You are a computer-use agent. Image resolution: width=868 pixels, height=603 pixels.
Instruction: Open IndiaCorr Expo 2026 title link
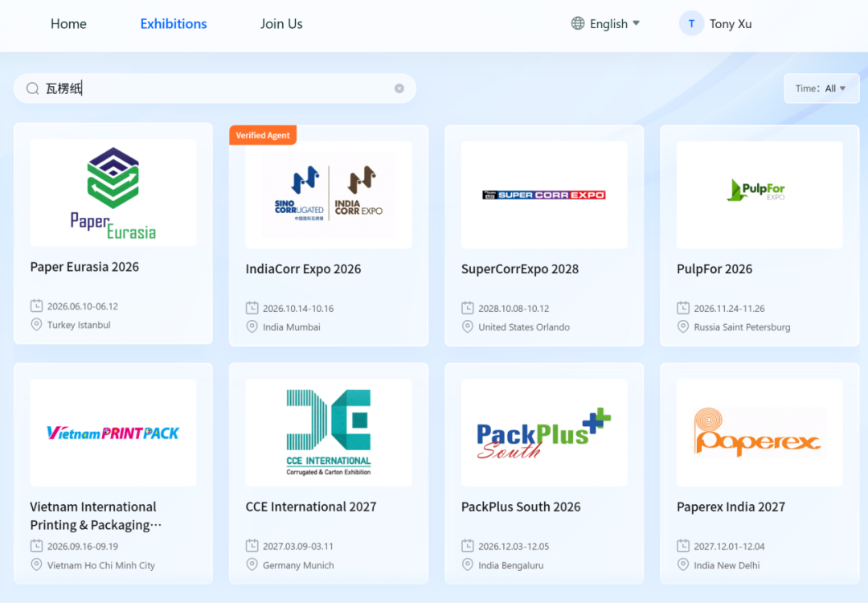click(x=303, y=269)
